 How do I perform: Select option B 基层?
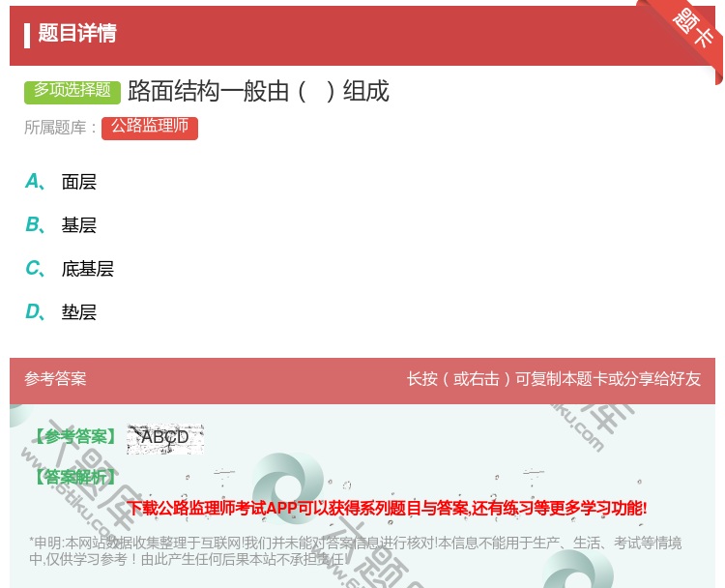pos(79,224)
